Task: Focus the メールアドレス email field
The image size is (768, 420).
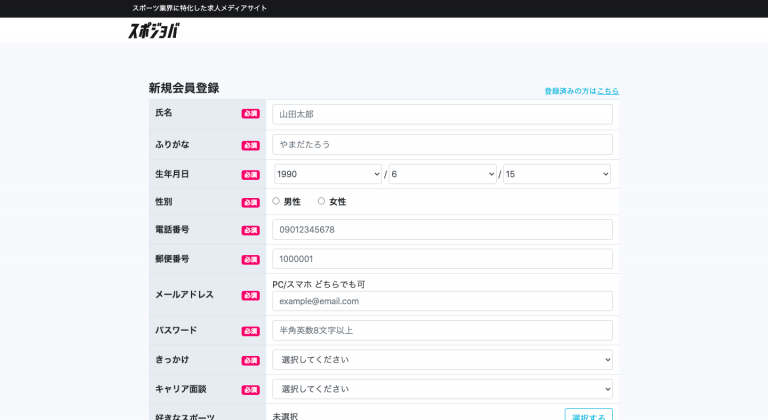Action: click(442, 301)
